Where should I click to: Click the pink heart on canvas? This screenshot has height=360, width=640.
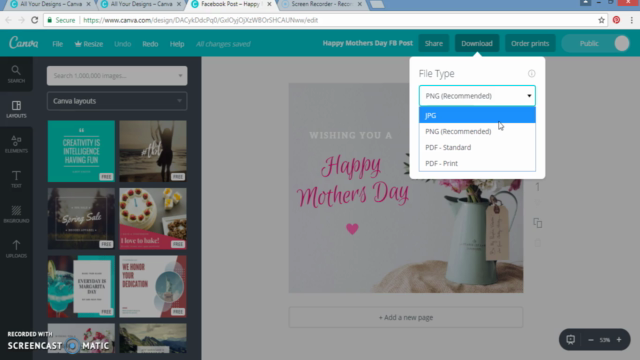352,229
